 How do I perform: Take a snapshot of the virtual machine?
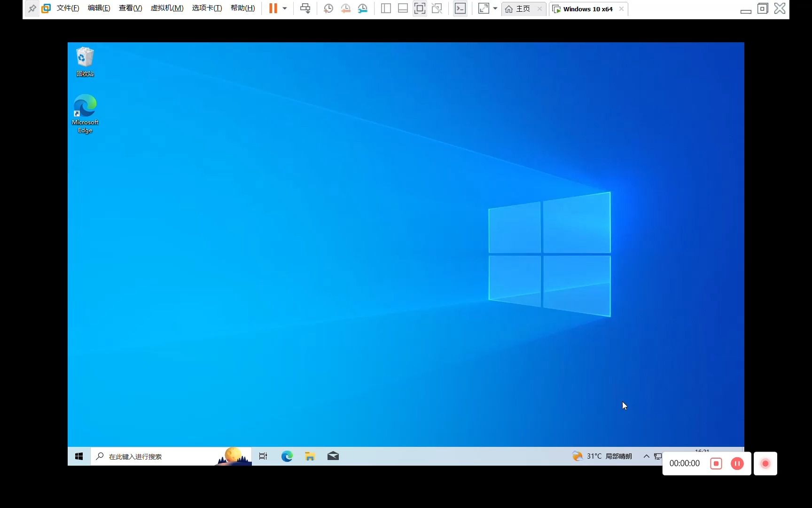(328, 8)
